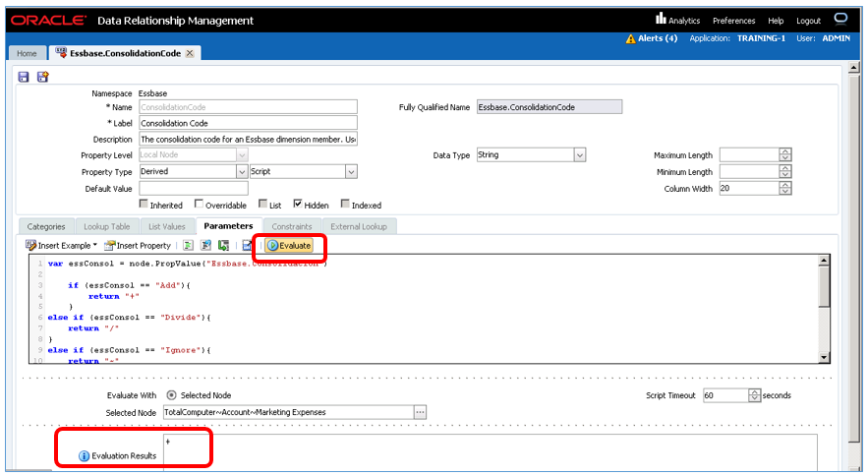This screenshot has width=868, height=476.
Task: Click in the Selected Node text field
Action: tap(288, 412)
